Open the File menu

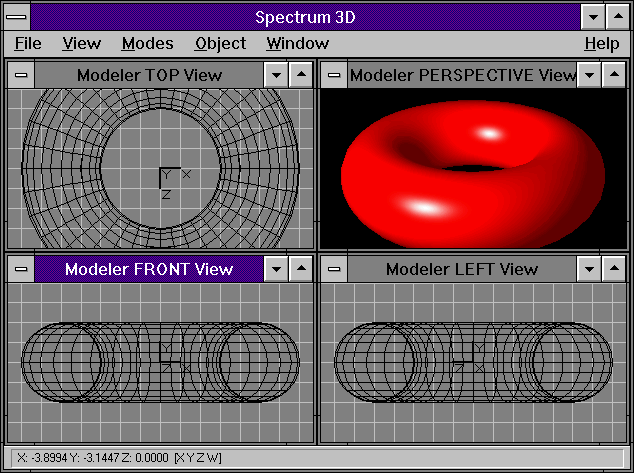tap(28, 43)
